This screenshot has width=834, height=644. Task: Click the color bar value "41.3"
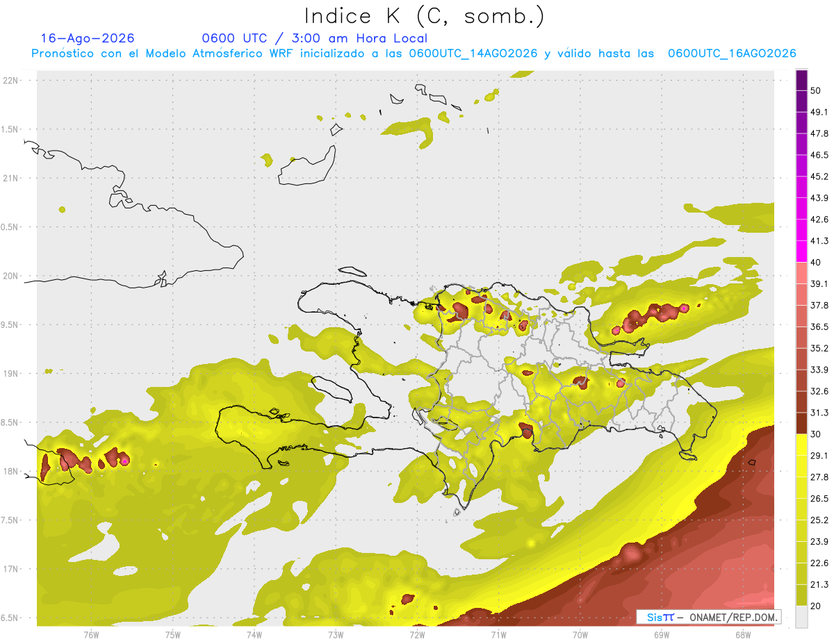tap(819, 241)
